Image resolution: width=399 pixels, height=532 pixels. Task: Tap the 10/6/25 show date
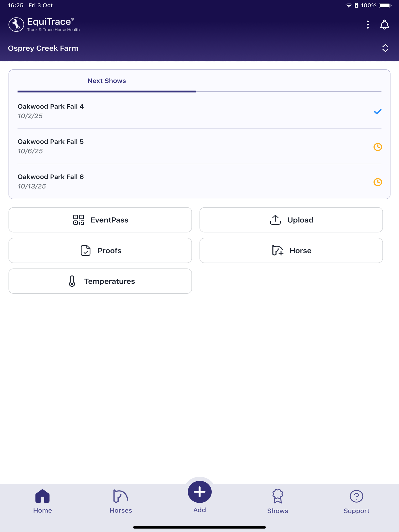click(30, 151)
